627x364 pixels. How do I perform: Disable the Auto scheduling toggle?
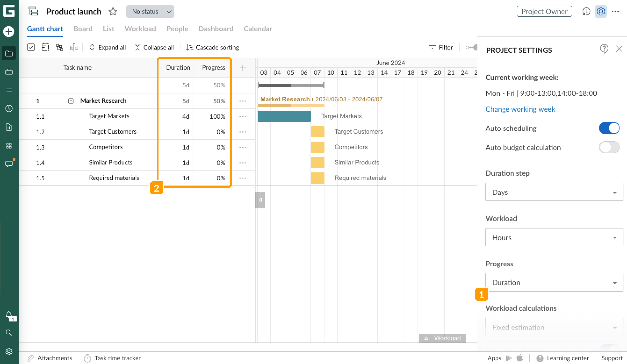click(609, 128)
